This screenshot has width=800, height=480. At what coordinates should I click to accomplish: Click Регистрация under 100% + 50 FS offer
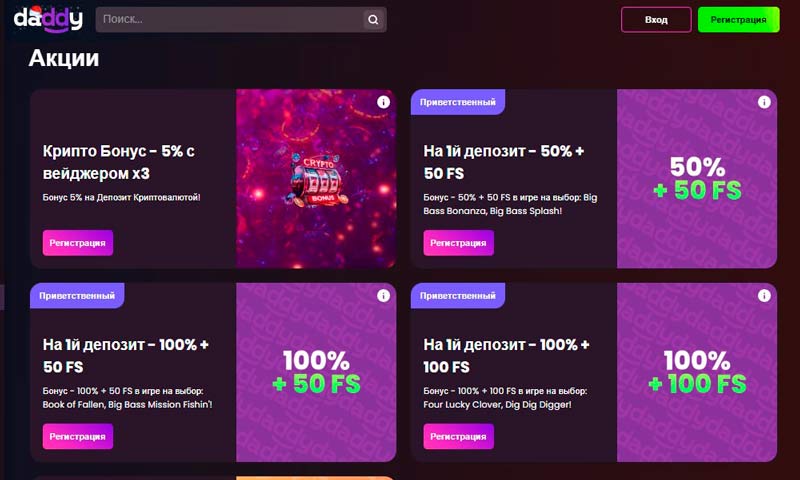78,436
